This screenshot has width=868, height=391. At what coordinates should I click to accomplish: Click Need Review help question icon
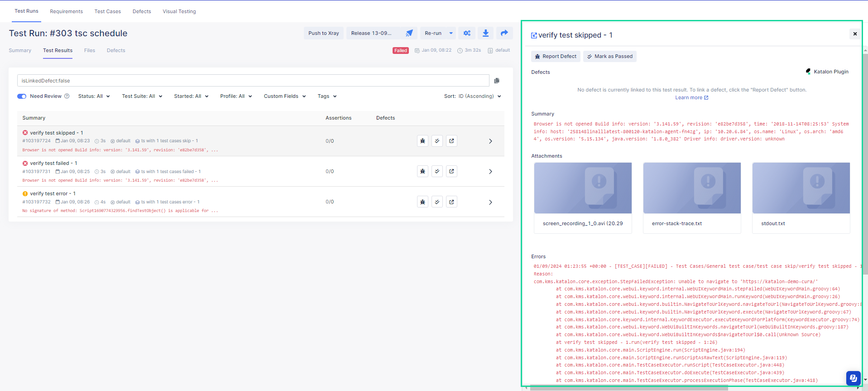tap(67, 96)
